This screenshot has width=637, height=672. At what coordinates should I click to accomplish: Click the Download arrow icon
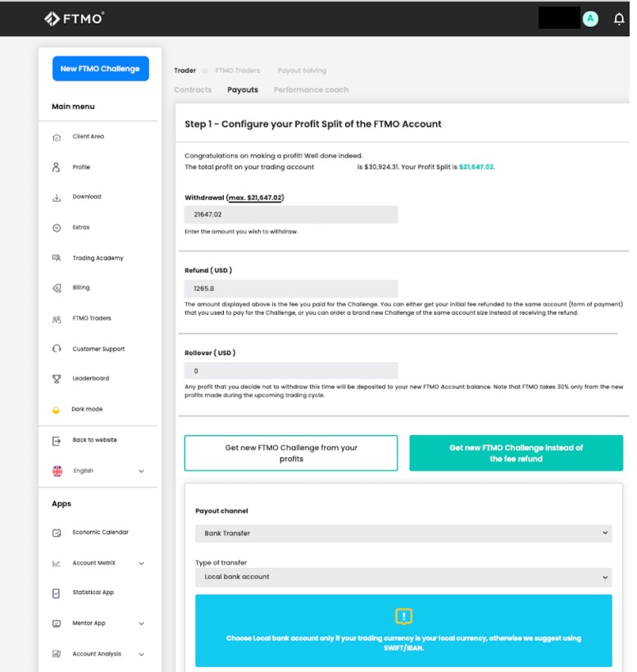pyautogui.click(x=57, y=198)
